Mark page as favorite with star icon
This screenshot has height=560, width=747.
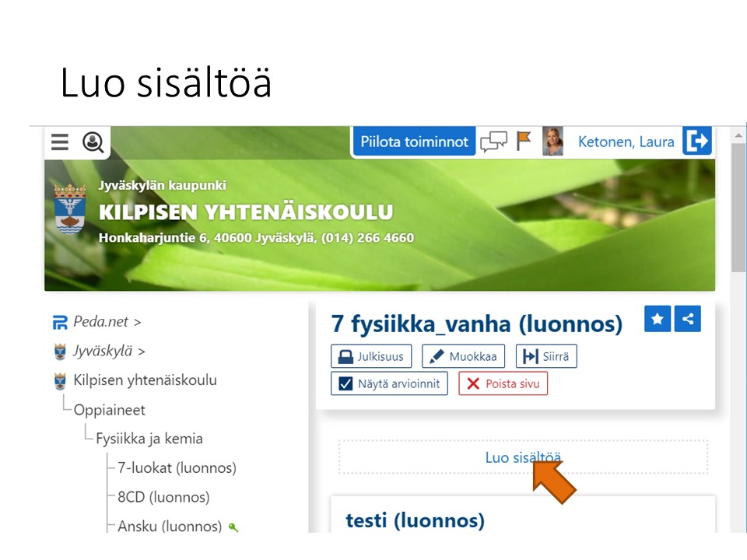pos(658,318)
